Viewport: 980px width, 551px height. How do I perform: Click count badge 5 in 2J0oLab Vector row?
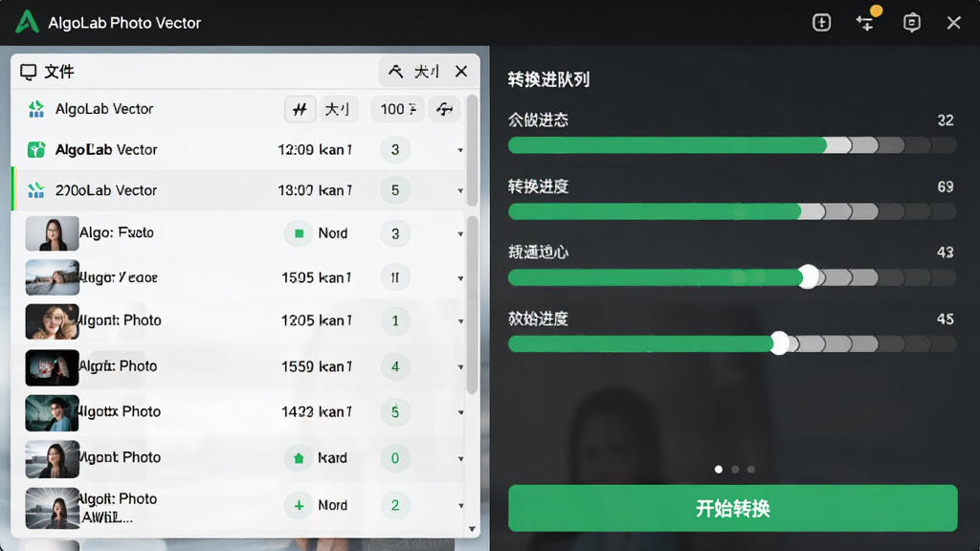[x=395, y=190]
